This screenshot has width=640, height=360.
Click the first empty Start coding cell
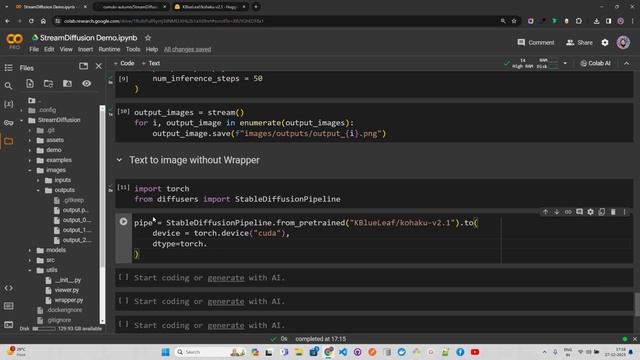tap(374, 278)
